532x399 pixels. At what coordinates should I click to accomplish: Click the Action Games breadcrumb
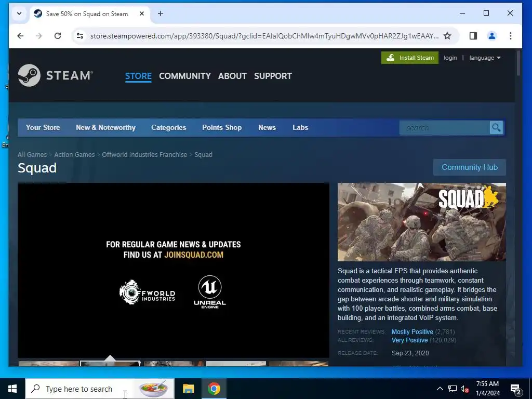74,154
